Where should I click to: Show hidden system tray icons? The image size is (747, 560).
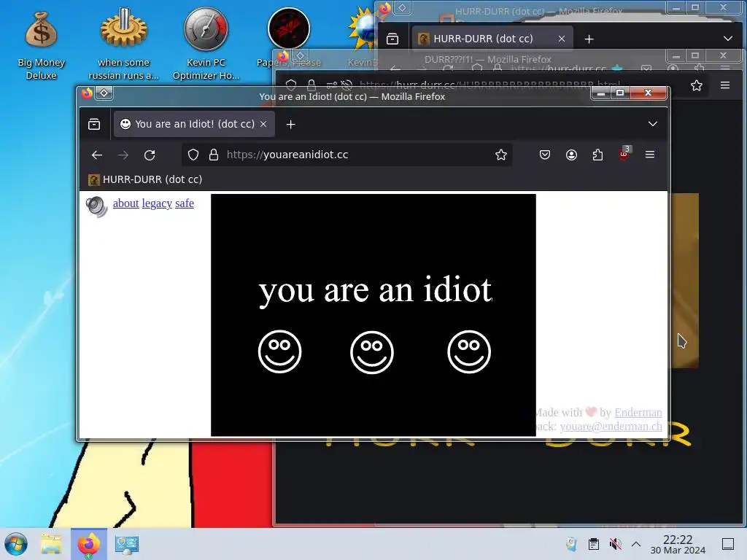tap(636, 544)
